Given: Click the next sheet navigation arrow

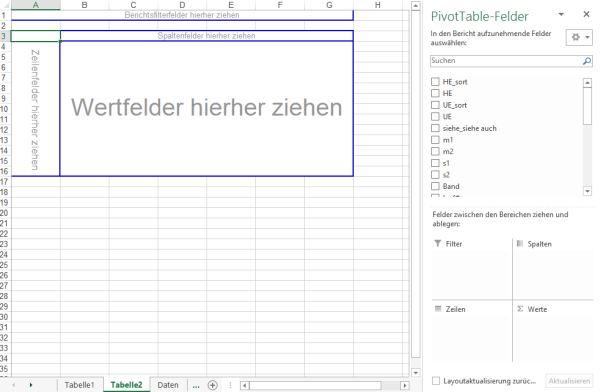Looking at the screenshot, I should click(x=31, y=385).
